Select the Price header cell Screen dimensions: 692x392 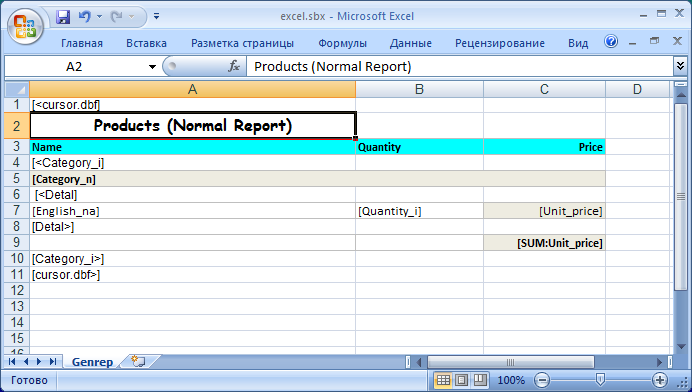(x=544, y=147)
